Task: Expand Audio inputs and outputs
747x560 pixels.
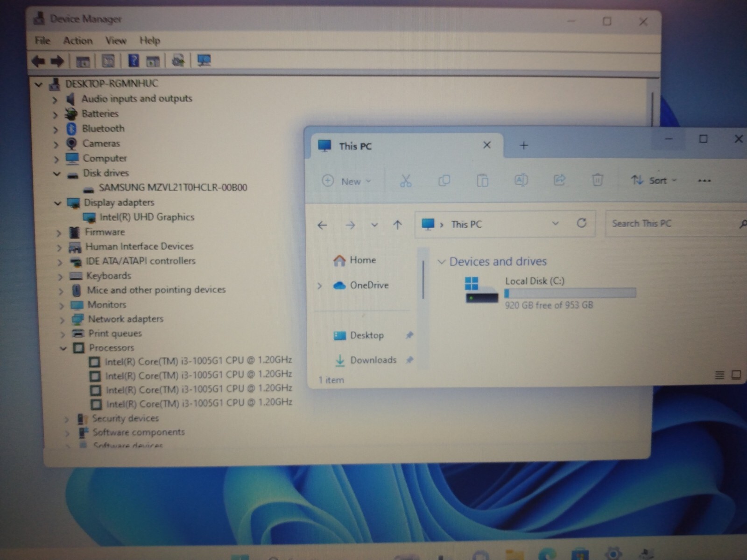Action: pos(55,100)
